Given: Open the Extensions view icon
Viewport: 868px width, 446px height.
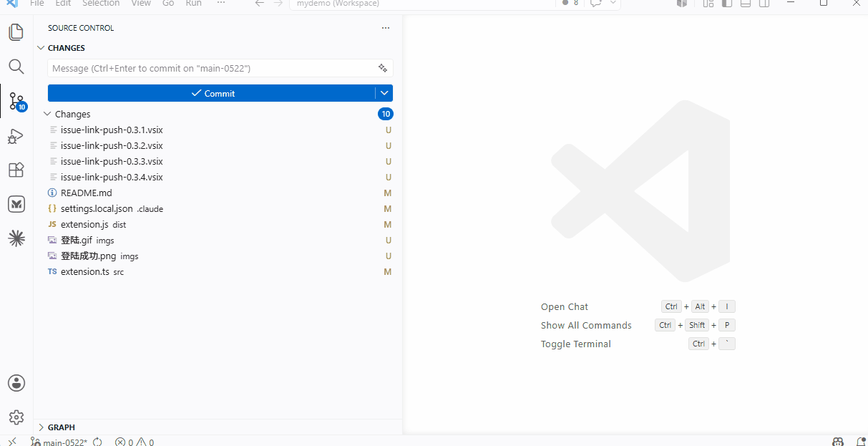Looking at the screenshot, I should click(16, 170).
